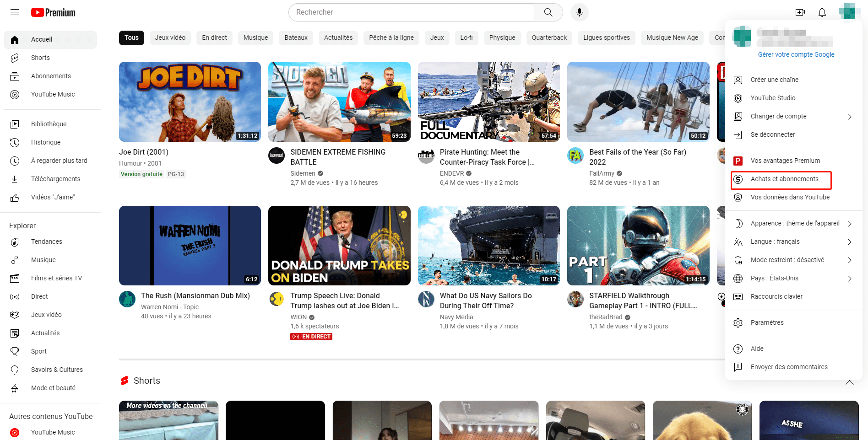Open YouTube Studio from account menu

[x=794, y=98]
